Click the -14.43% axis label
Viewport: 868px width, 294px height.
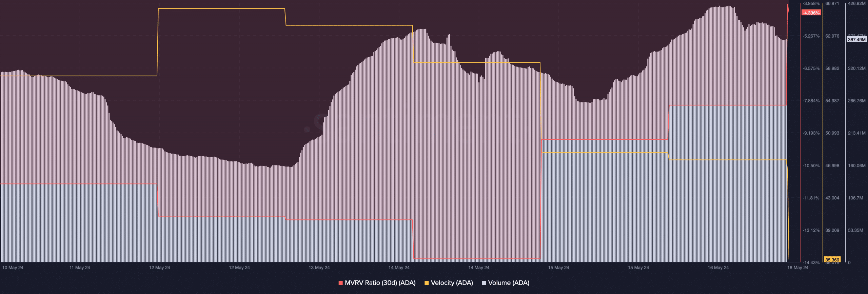click(x=811, y=262)
